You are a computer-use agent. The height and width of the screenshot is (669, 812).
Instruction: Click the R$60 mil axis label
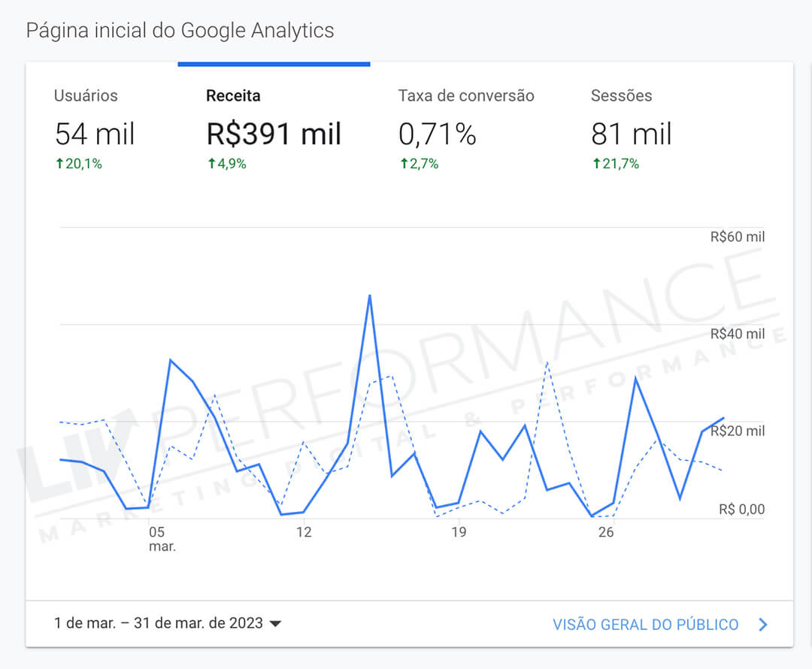point(737,237)
